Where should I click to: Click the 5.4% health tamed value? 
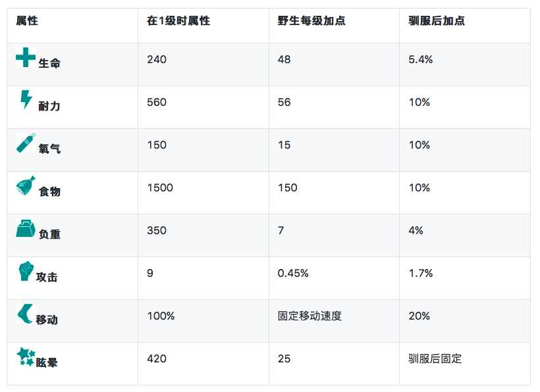[x=421, y=60]
